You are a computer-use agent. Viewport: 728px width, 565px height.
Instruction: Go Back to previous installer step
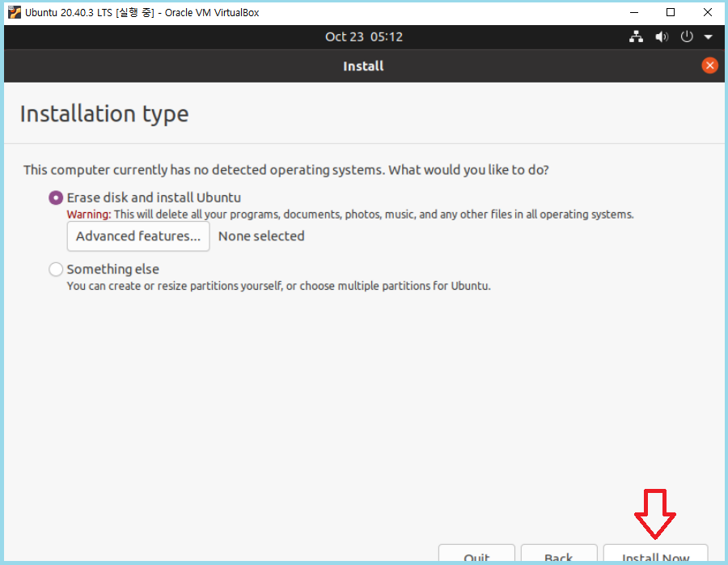pyautogui.click(x=558, y=554)
